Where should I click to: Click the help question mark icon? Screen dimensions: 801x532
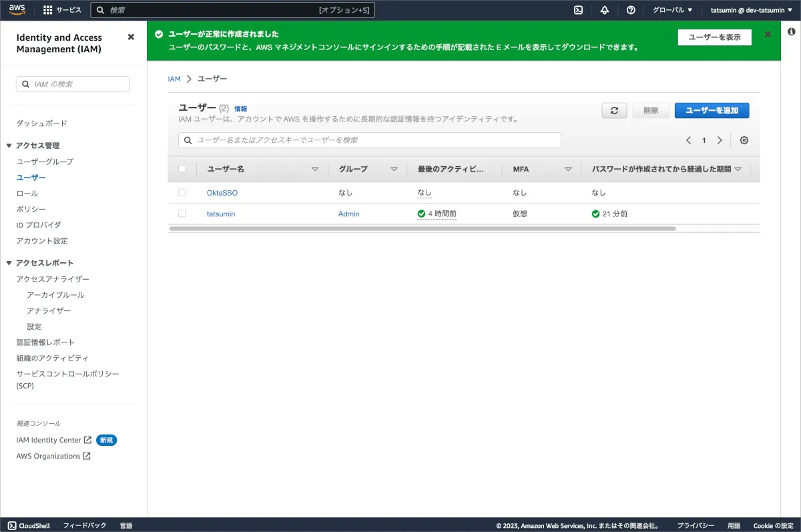(631, 10)
